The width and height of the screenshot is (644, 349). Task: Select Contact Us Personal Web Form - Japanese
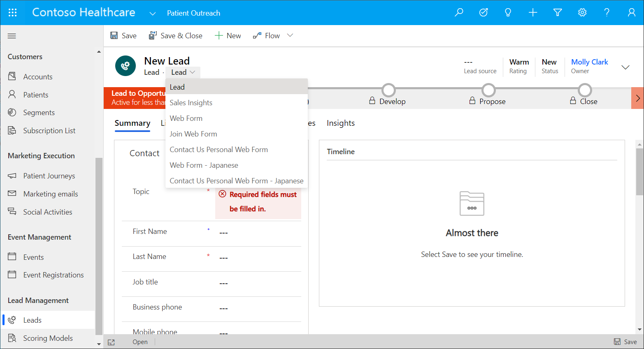pos(237,180)
